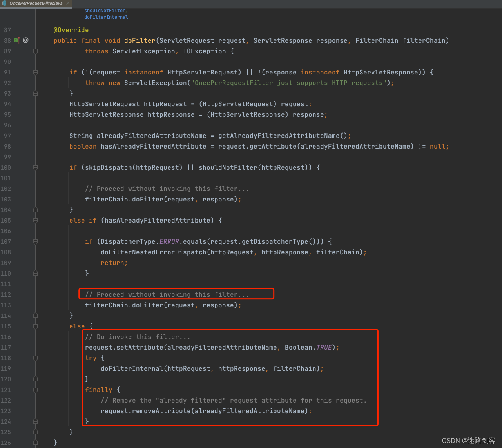Click the fold end marker at line 125
Image resolution: width=502 pixels, height=448 pixels.
tap(35, 432)
